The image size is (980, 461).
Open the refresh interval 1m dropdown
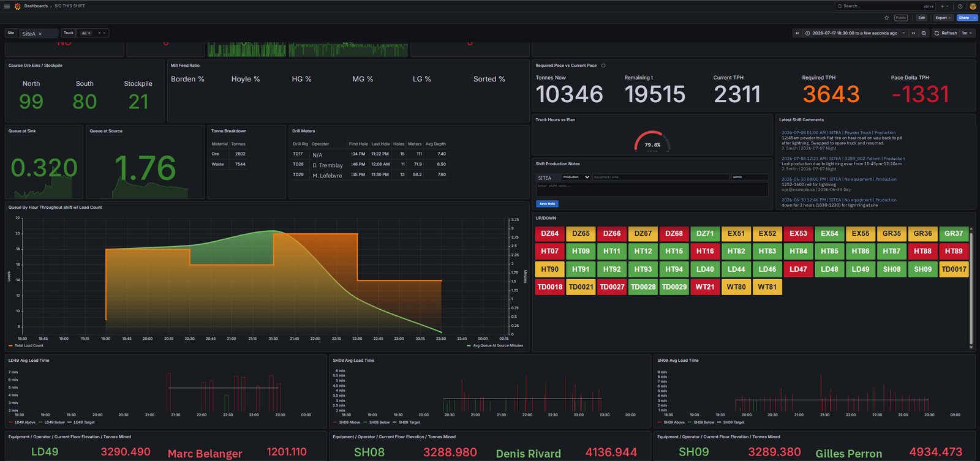point(967,33)
